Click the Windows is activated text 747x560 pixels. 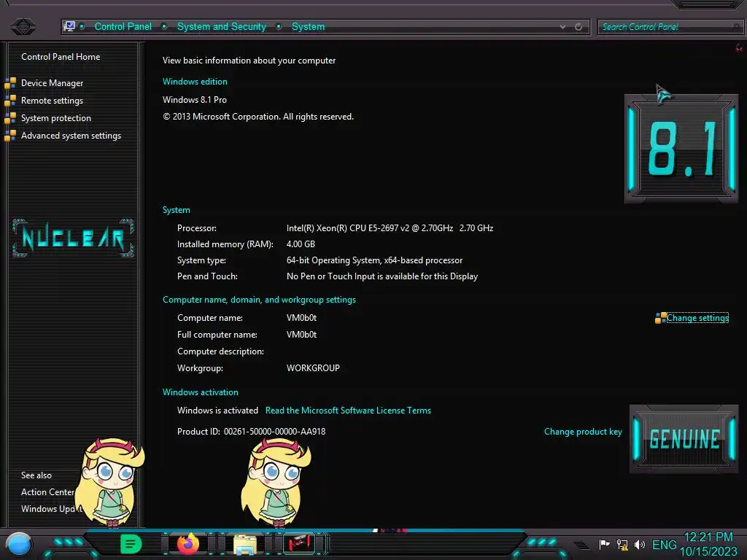(x=217, y=411)
